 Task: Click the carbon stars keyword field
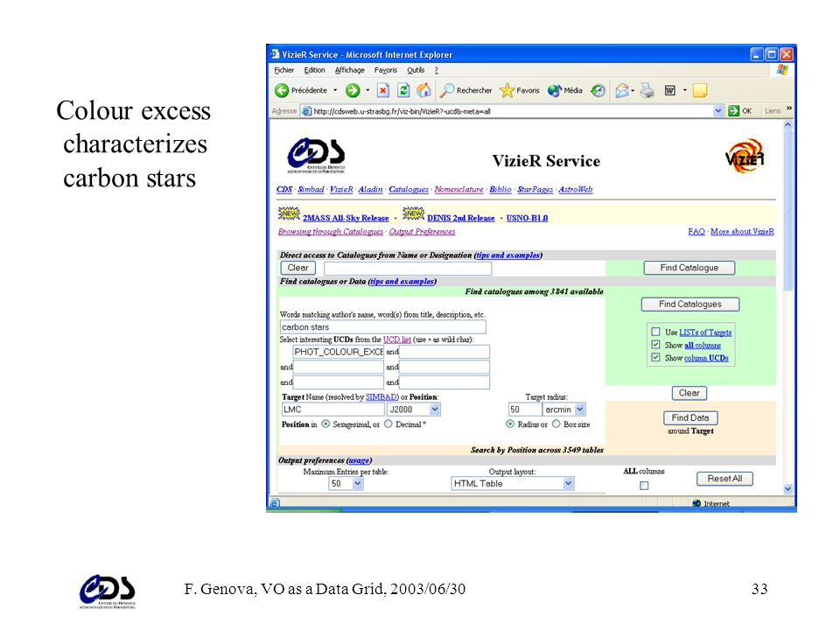(383, 326)
